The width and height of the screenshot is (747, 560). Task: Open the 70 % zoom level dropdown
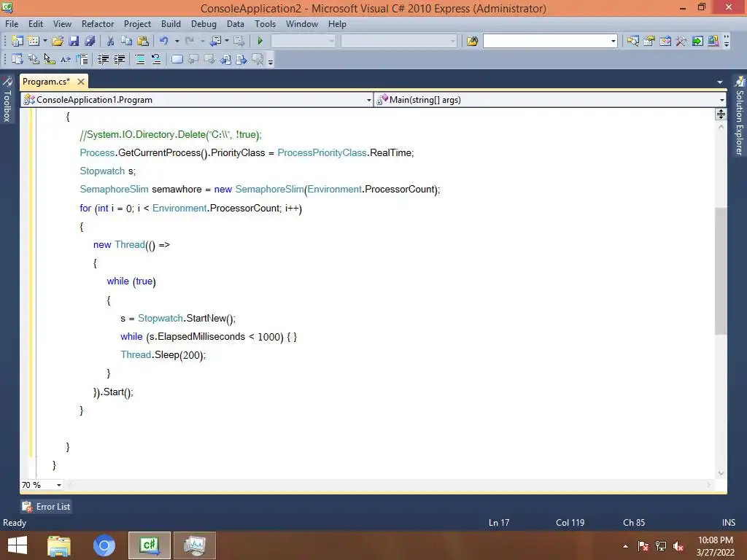tap(59, 485)
